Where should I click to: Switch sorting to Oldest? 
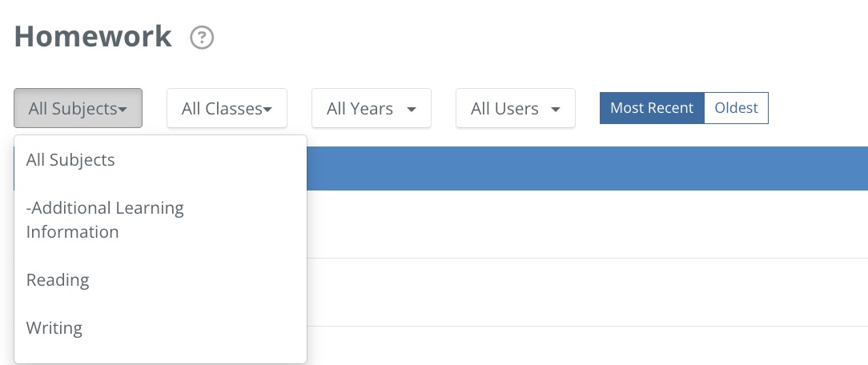click(x=736, y=108)
